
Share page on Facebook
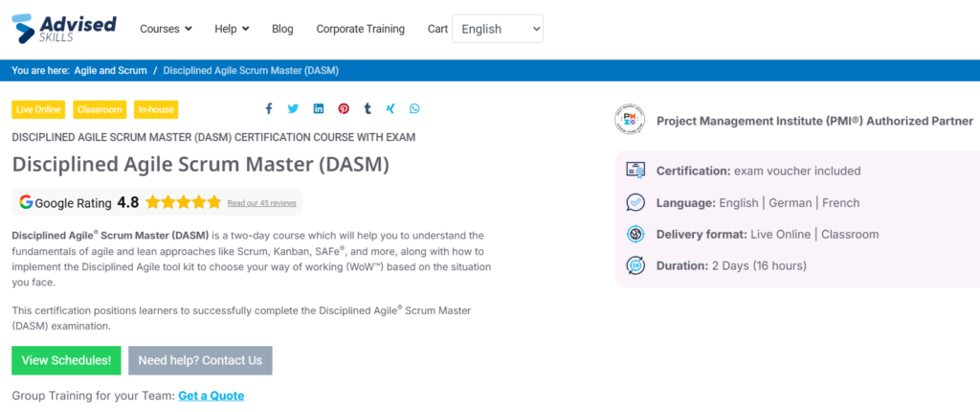click(269, 109)
